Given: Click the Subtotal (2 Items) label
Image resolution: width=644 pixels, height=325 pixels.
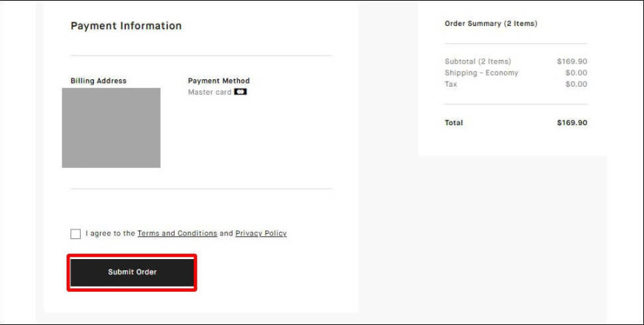Looking at the screenshot, I should [x=478, y=61].
